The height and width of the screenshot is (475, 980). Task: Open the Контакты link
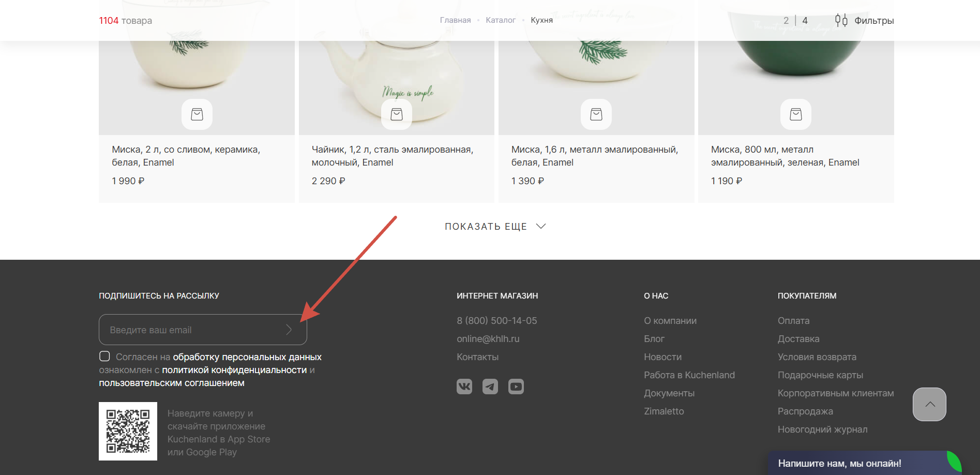(x=478, y=357)
